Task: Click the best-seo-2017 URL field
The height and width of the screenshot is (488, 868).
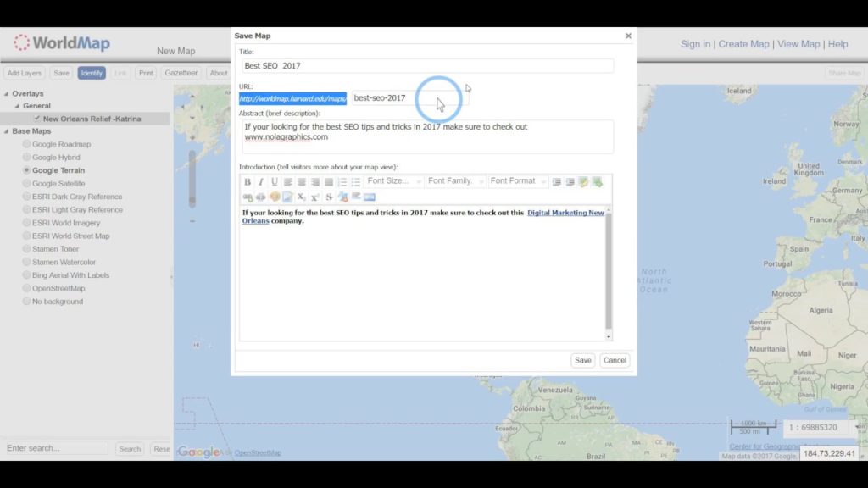Action: click(409, 98)
